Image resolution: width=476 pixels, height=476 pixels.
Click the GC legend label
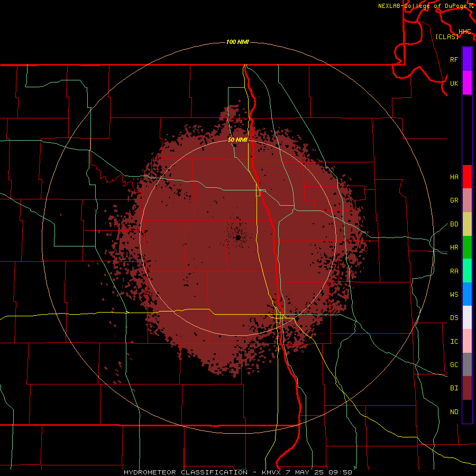pyautogui.click(x=454, y=365)
